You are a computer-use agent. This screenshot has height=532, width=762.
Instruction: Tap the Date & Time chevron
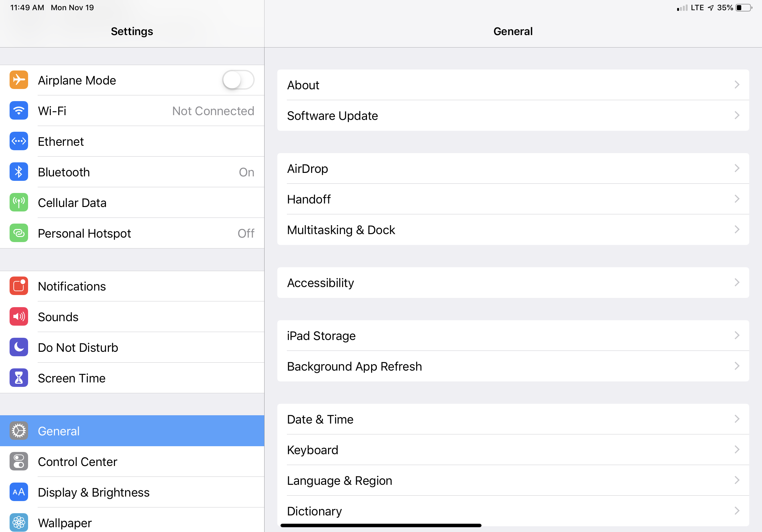point(737,419)
